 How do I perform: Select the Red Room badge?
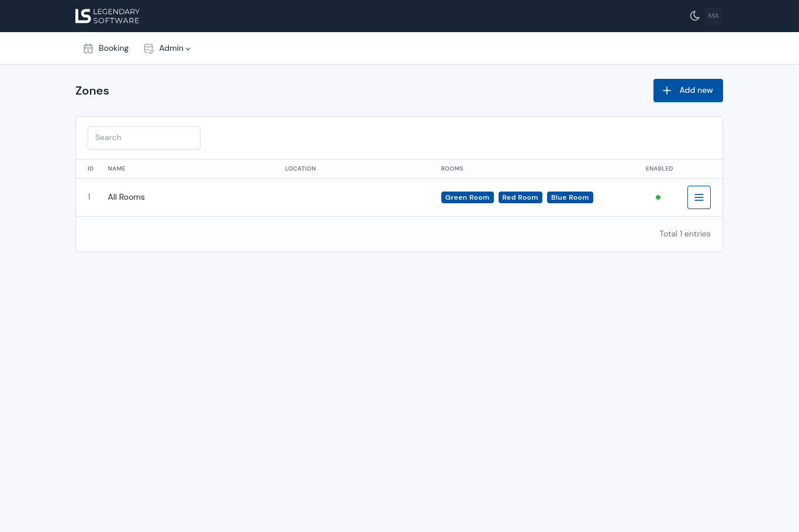[520, 197]
